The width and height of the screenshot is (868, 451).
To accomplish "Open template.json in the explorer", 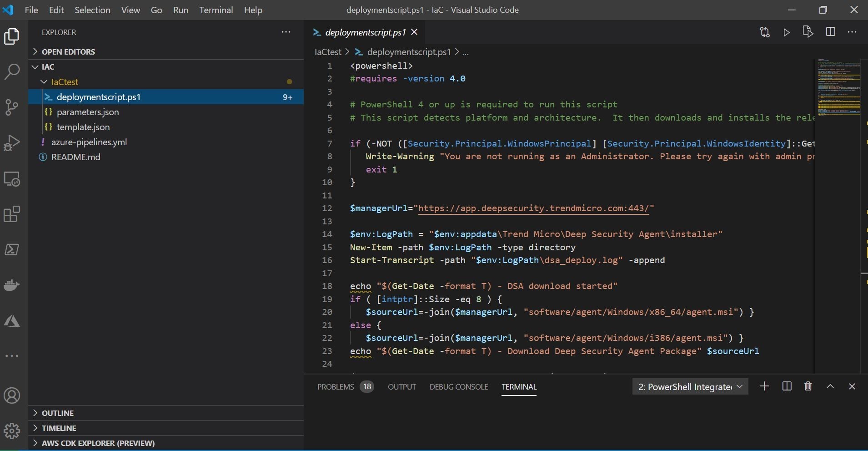I will pos(83,127).
